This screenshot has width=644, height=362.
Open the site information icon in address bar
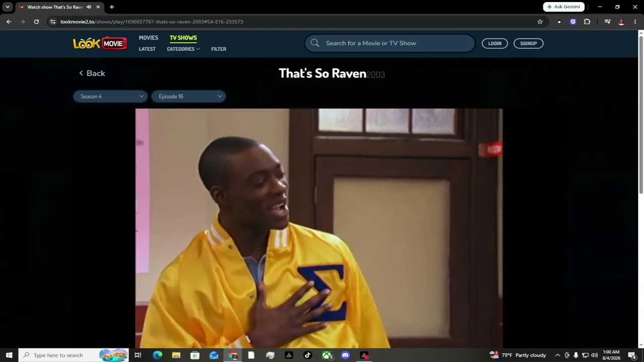coord(53,22)
